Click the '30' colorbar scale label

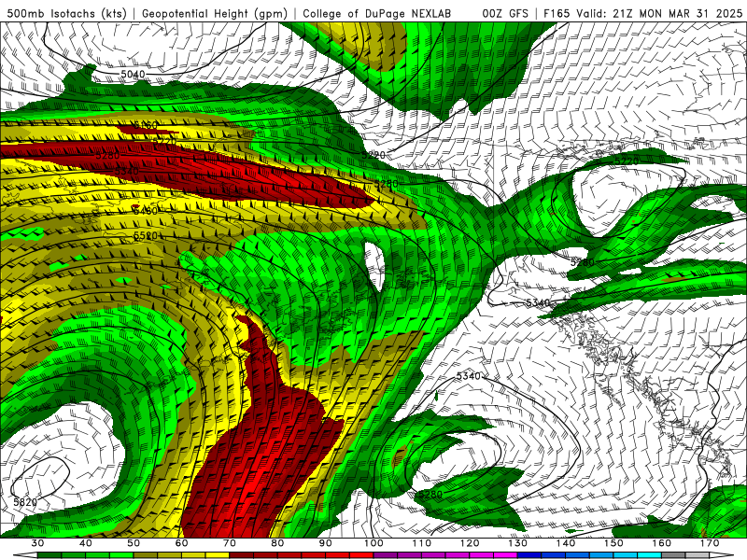(37, 543)
